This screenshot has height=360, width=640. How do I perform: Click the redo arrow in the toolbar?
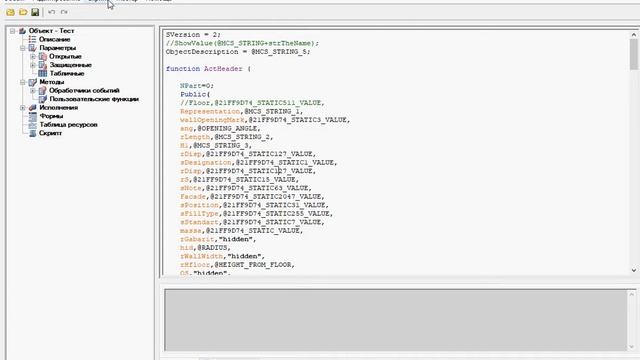click(x=64, y=12)
